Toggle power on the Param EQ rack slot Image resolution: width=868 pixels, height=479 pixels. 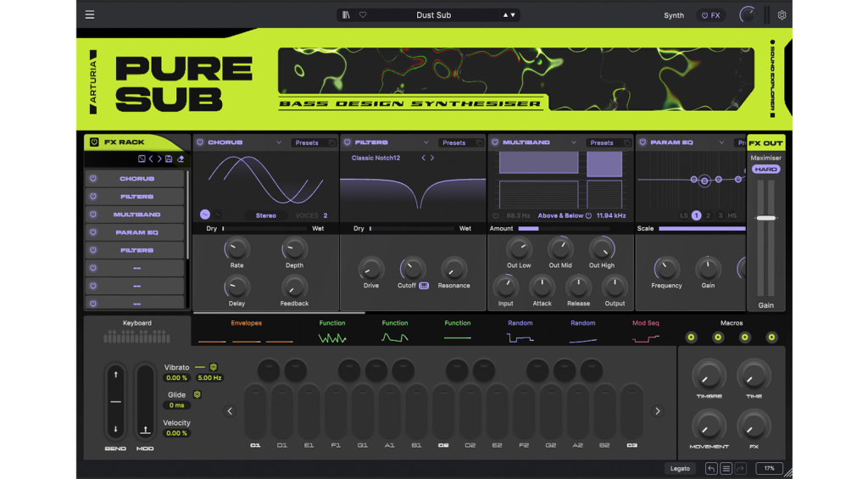pyautogui.click(x=93, y=232)
